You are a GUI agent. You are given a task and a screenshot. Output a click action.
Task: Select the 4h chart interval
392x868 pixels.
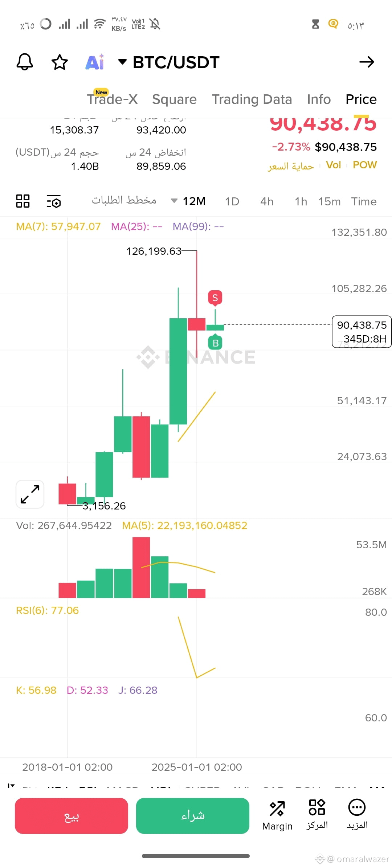[267, 202]
